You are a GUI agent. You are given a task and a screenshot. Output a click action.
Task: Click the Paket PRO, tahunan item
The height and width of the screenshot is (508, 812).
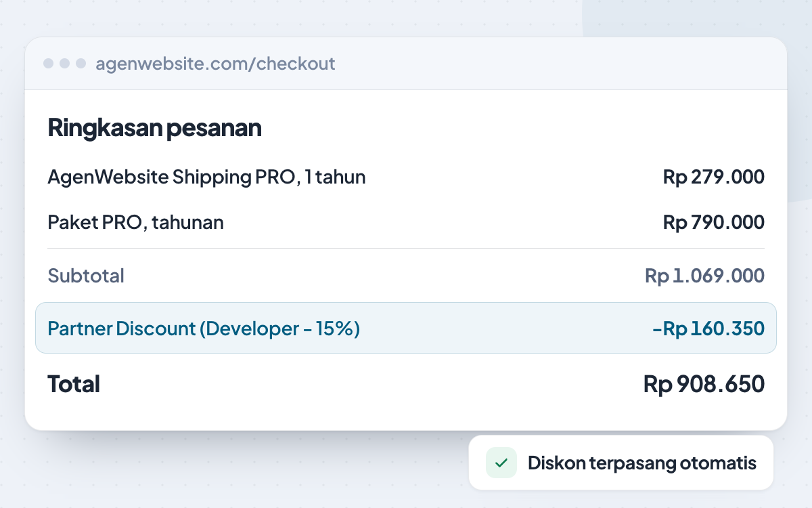point(135,222)
